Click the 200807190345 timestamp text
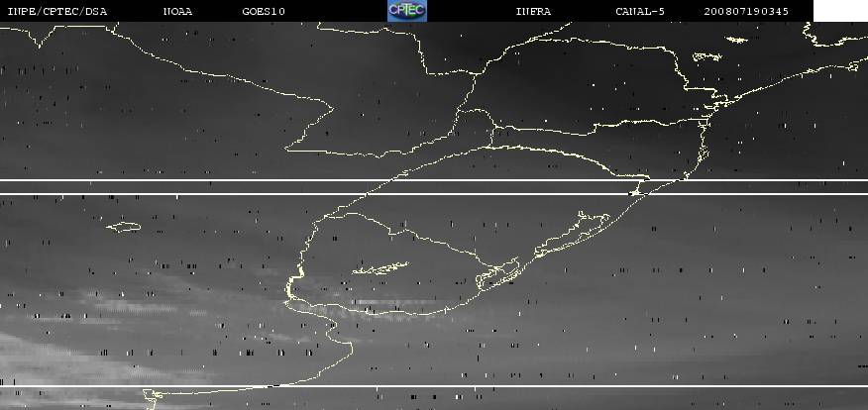This screenshot has width=868, height=410. [746, 12]
